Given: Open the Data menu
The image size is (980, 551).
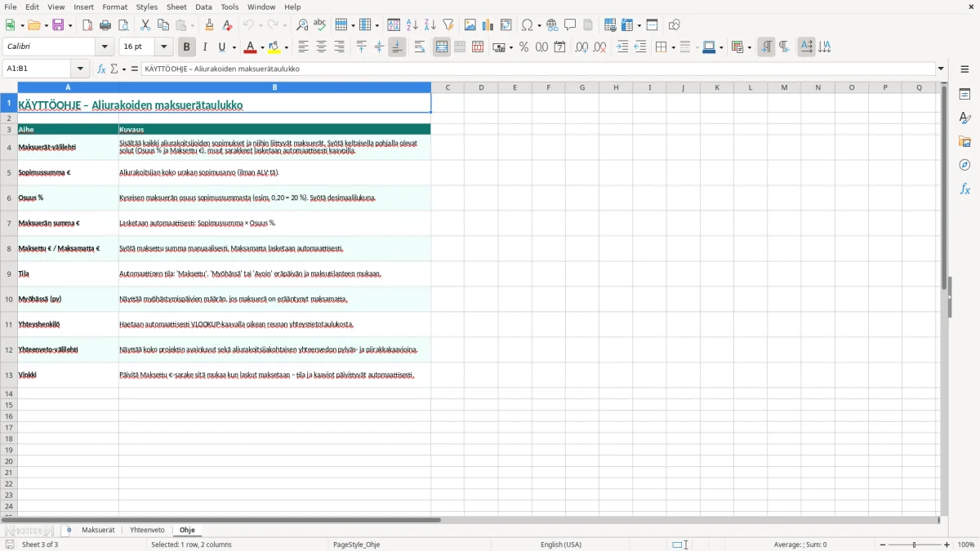Looking at the screenshot, I should [203, 7].
